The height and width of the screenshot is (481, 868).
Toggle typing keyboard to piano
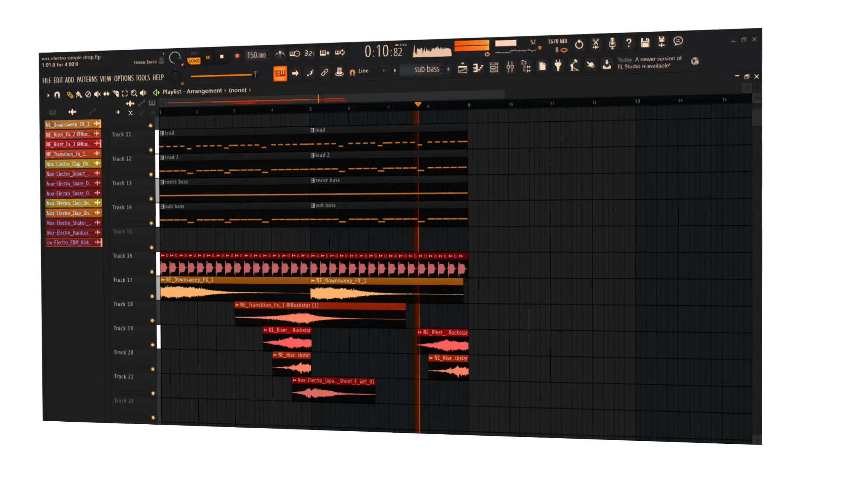click(280, 73)
